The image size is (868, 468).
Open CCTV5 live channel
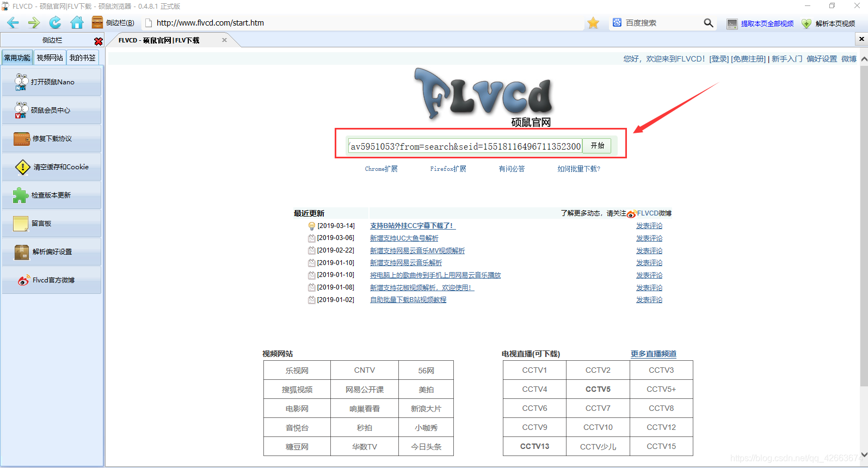[x=598, y=389]
